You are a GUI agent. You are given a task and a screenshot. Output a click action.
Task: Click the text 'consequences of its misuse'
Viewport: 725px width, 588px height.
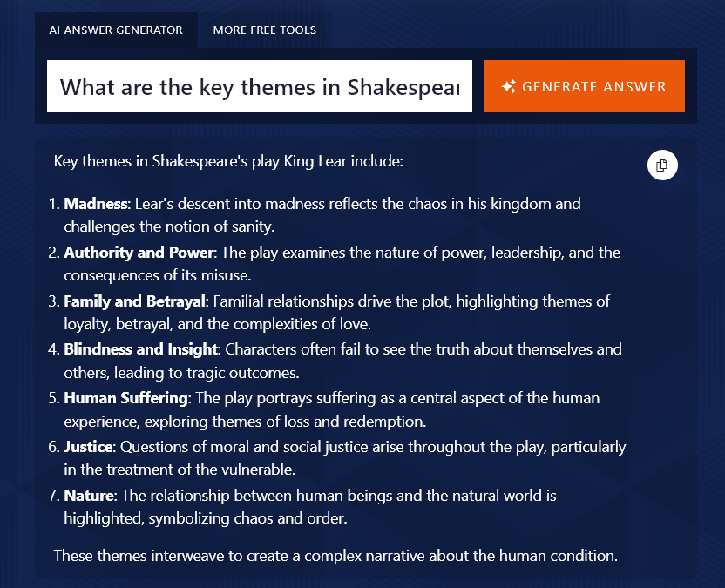tap(157, 275)
